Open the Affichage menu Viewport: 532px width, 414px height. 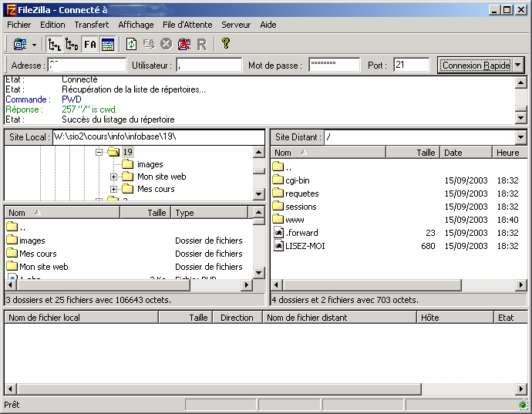pos(136,25)
